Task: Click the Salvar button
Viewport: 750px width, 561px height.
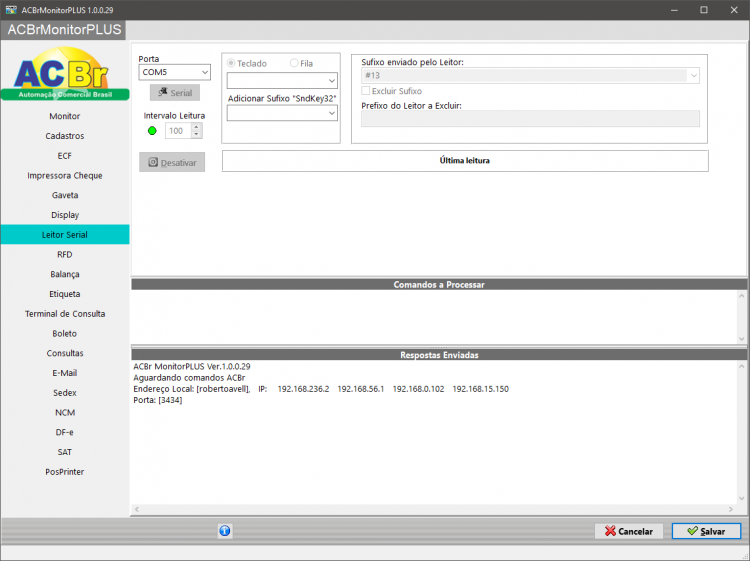Action: 706,531
